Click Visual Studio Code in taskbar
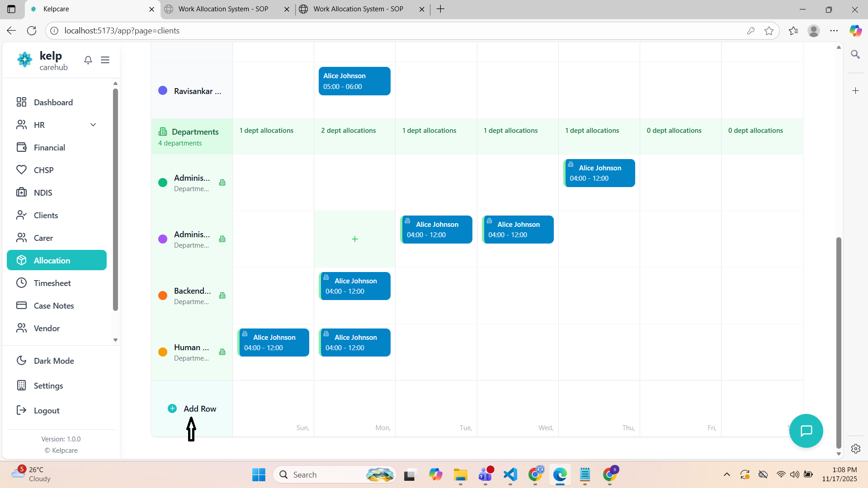 click(510, 474)
